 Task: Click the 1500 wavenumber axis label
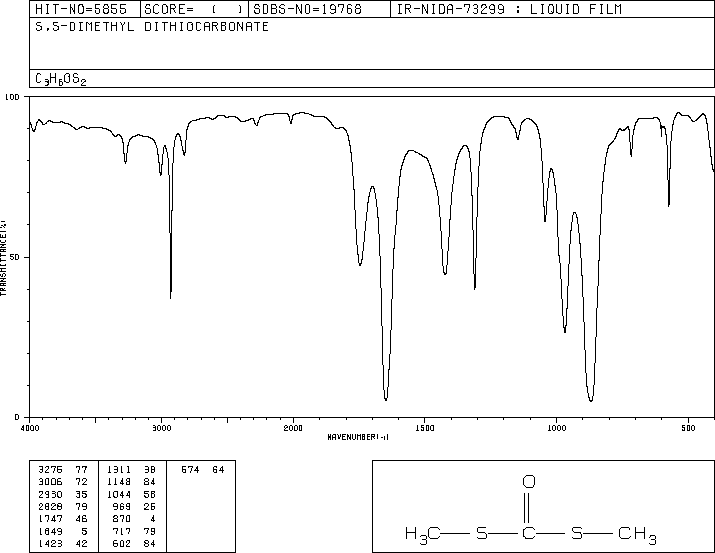[425, 428]
